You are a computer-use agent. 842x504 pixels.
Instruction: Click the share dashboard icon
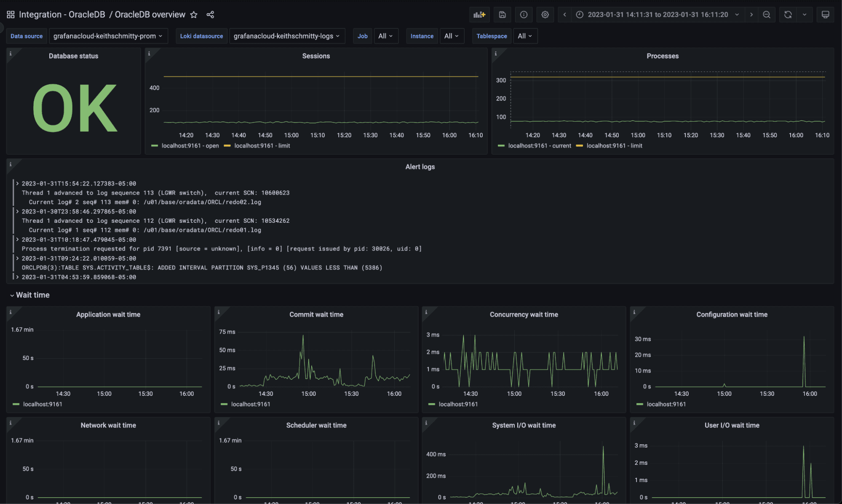click(210, 14)
